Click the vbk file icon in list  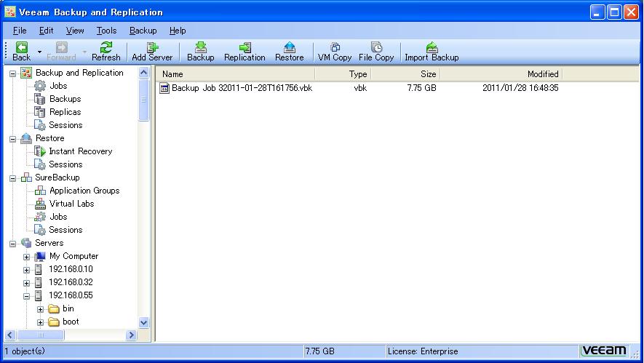click(x=164, y=88)
